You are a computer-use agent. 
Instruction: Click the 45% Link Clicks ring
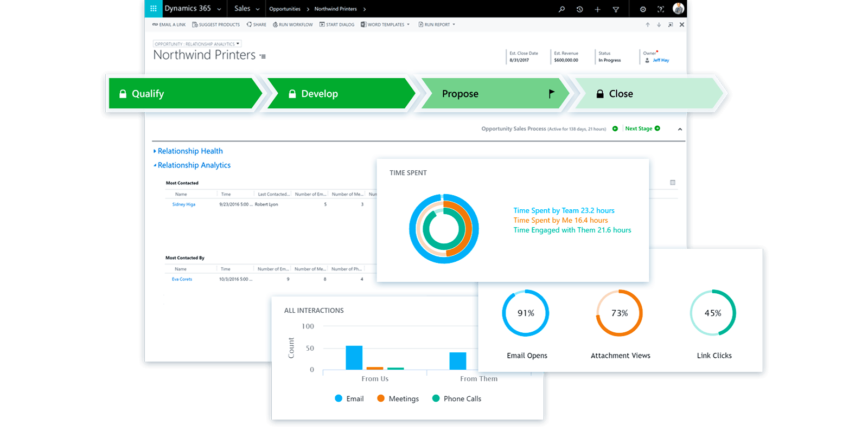click(713, 313)
